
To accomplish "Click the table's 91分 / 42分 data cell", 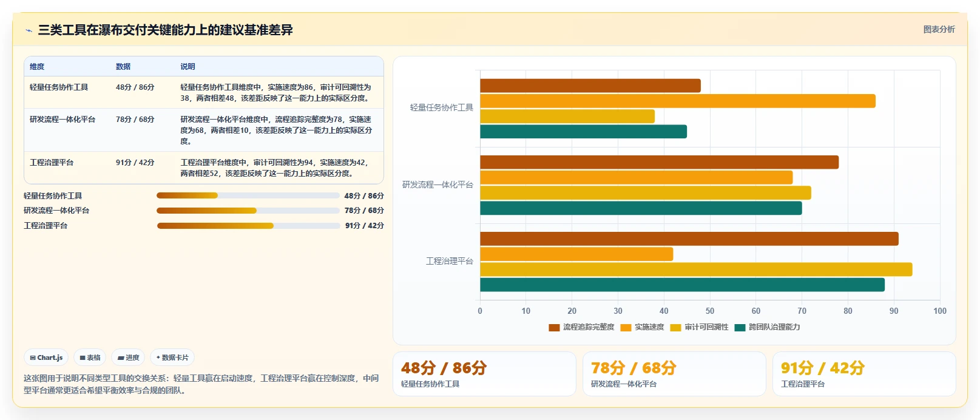I will pyautogui.click(x=135, y=163).
